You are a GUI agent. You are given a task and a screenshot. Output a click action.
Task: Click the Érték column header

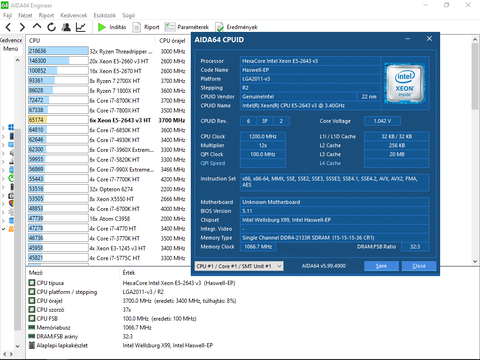(x=129, y=273)
